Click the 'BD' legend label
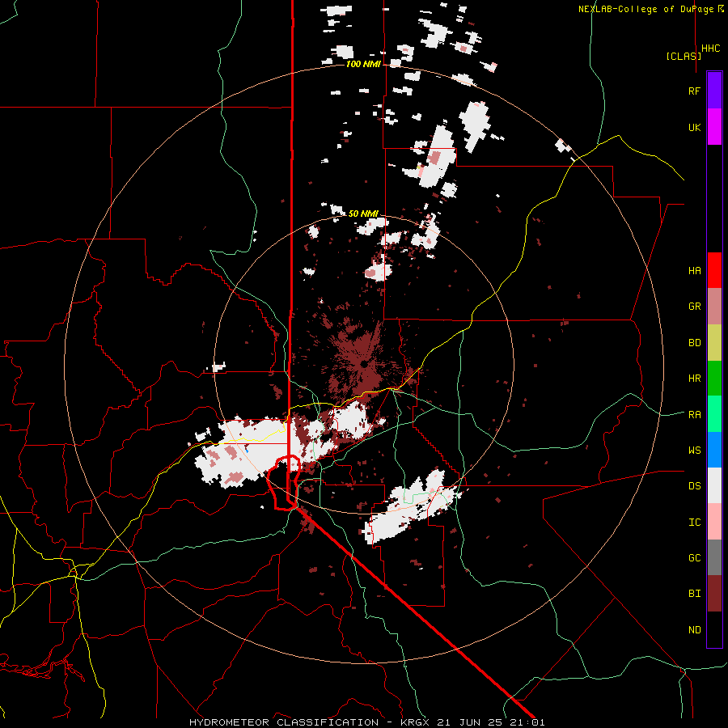 pyautogui.click(x=694, y=343)
